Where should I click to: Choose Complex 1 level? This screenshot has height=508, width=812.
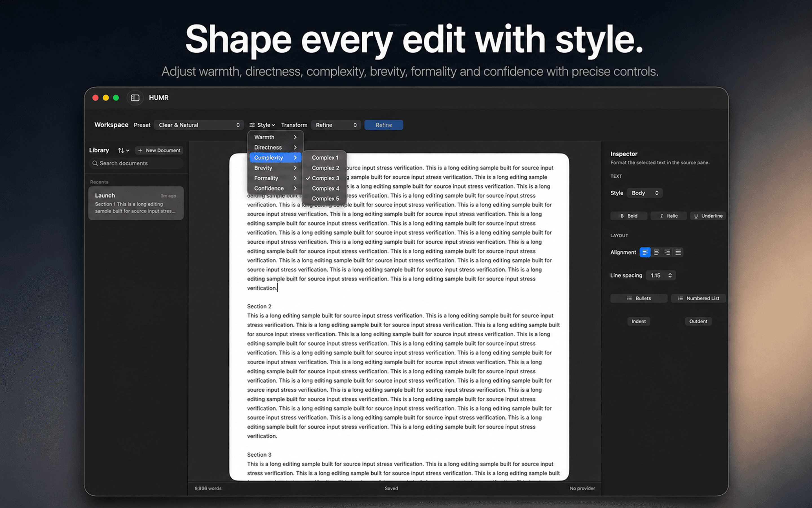[x=325, y=157]
